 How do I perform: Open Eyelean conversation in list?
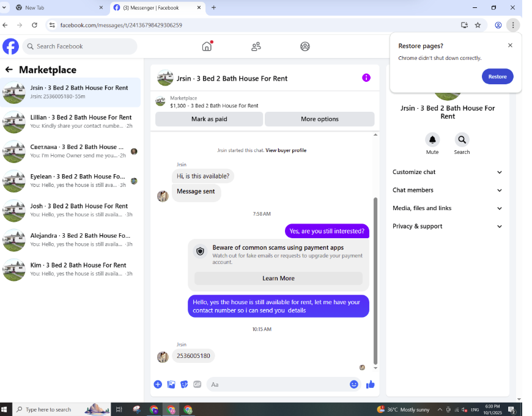[x=70, y=181]
